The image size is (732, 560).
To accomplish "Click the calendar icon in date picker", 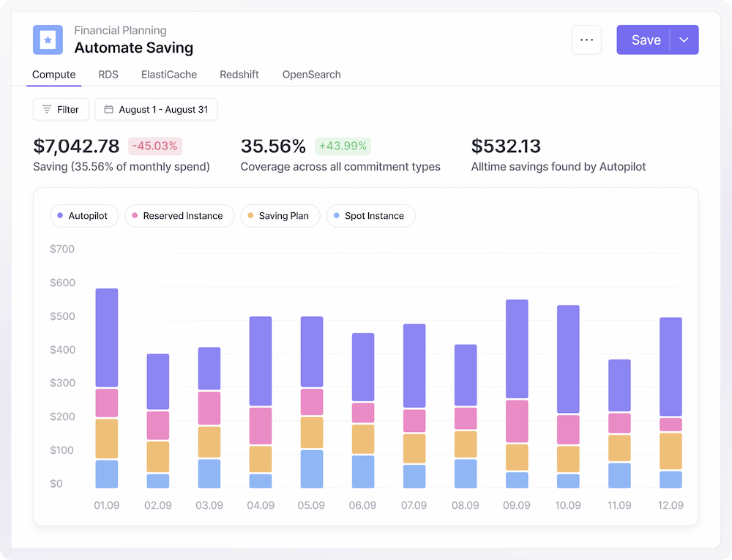I will (108, 110).
